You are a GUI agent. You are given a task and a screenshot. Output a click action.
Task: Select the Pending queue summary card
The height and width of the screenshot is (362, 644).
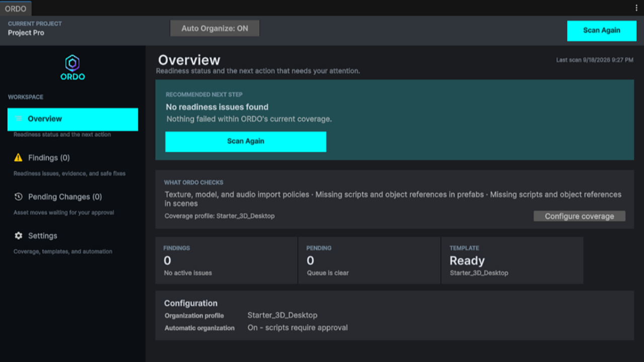[x=369, y=260]
